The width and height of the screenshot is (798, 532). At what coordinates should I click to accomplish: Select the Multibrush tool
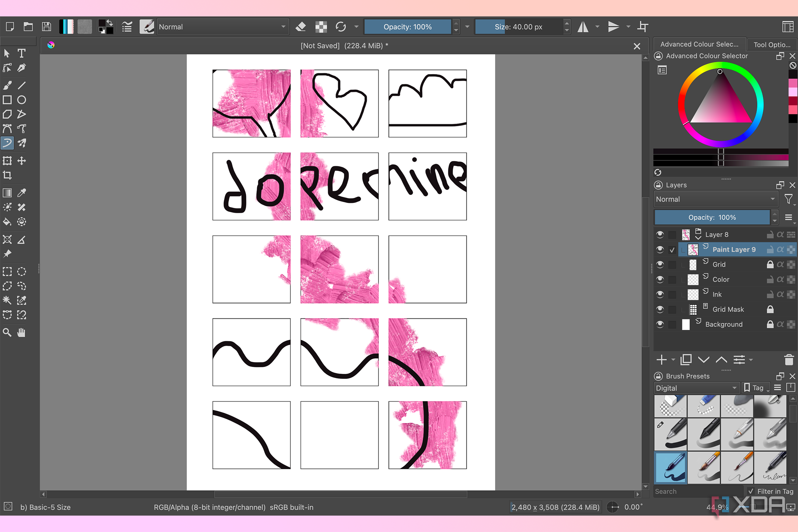pos(22,143)
